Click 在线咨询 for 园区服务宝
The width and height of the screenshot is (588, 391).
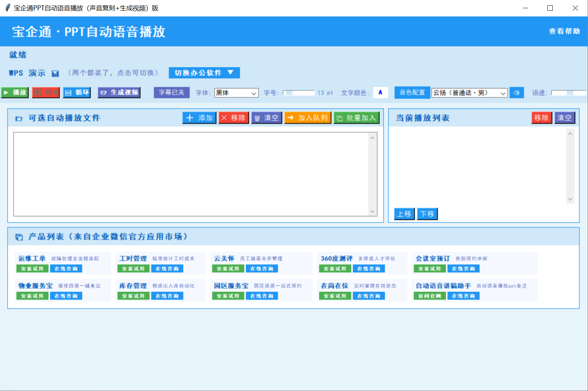pyautogui.click(x=262, y=296)
